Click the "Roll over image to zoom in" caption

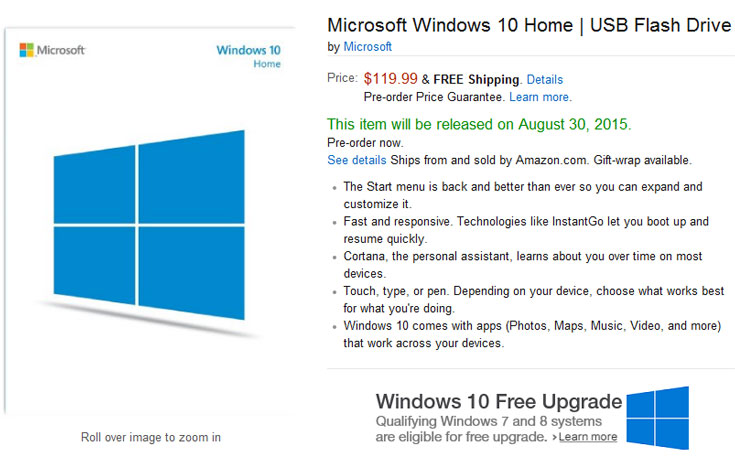click(150, 437)
